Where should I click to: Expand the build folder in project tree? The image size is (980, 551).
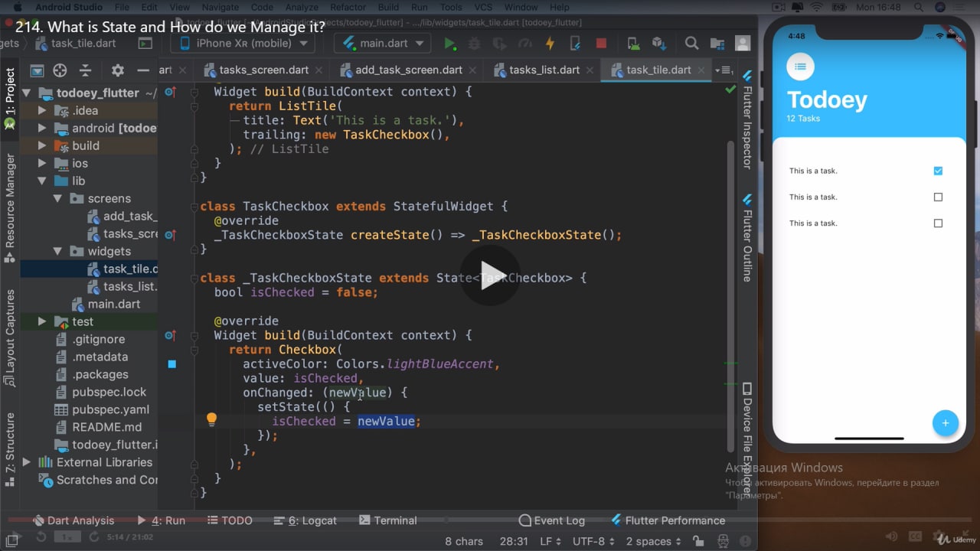point(42,146)
